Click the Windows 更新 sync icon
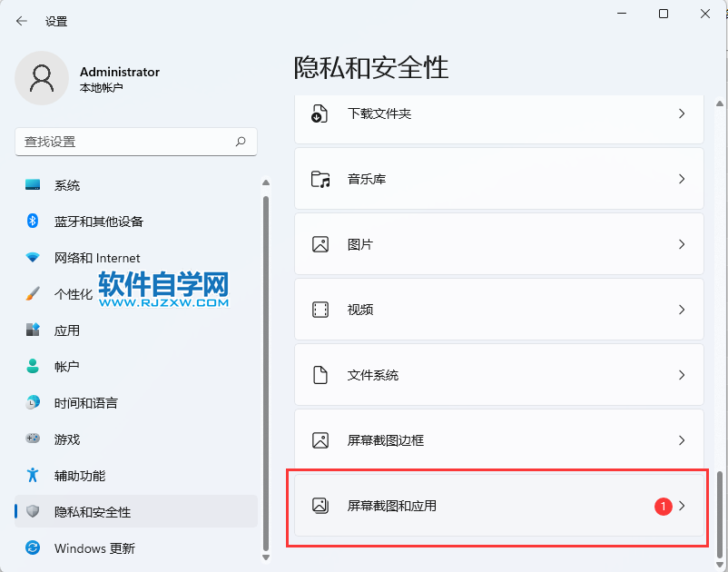The width and height of the screenshot is (728, 572). pos(33,548)
